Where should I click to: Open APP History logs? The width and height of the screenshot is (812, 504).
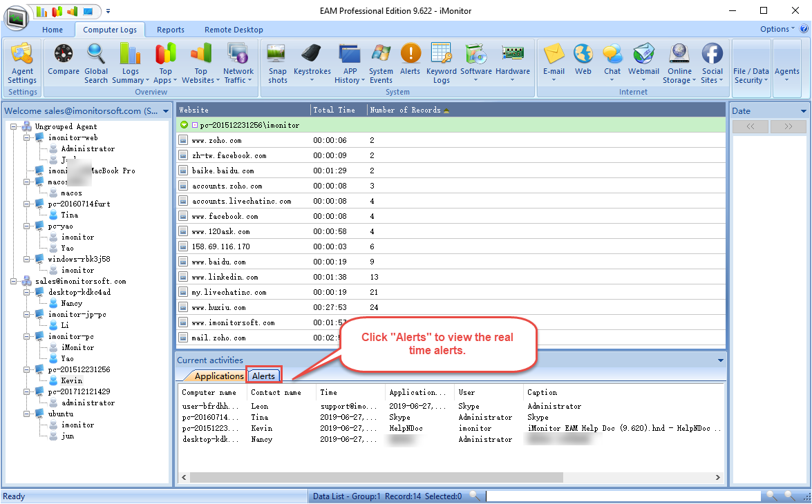(350, 64)
